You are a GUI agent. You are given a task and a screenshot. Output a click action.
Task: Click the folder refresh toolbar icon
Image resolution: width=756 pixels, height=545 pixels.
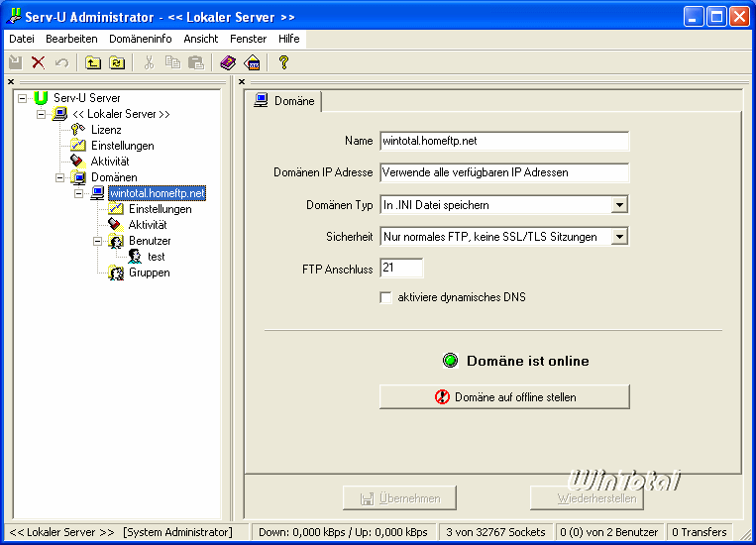coord(117,62)
